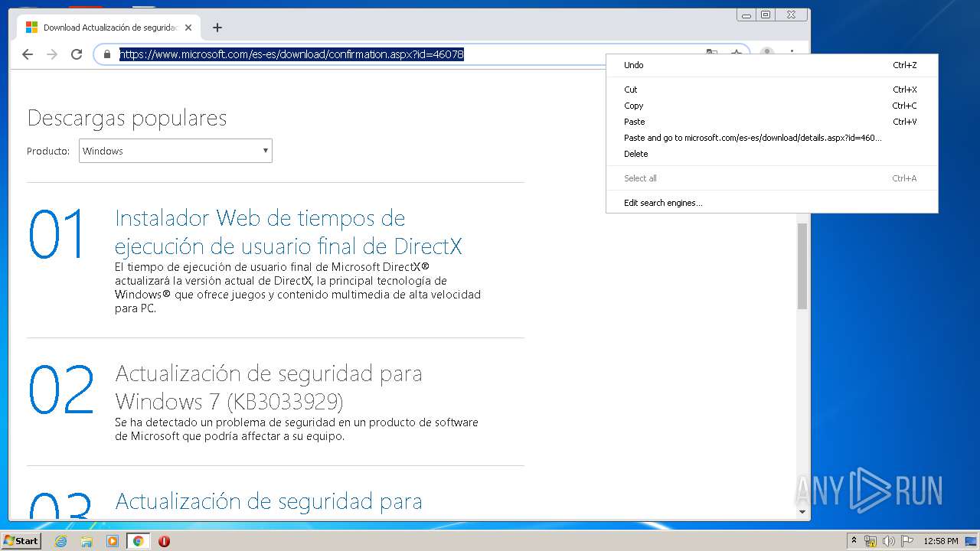The height and width of the screenshot is (551, 980).
Task: Bookmark the page with the star icon
Action: click(x=737, y=54)
